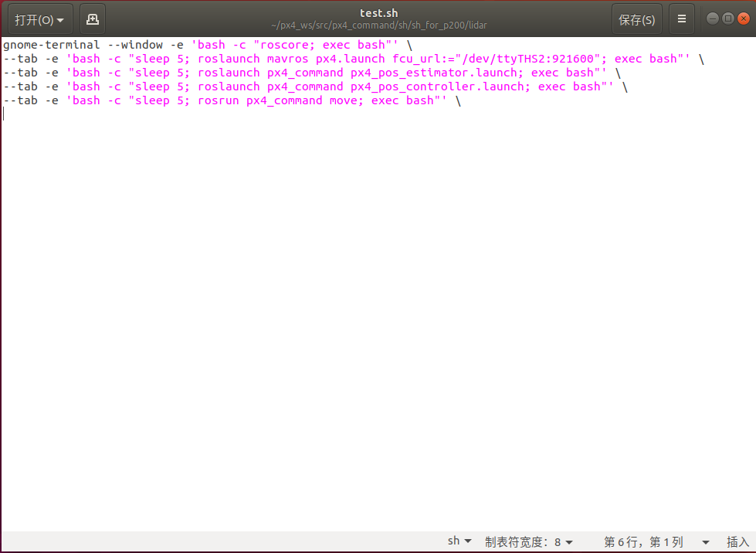Click mavros in the second line
Image resolution: width=756 pixels, height=553 pixels.
pyautogui.click(x=288, y=59)
